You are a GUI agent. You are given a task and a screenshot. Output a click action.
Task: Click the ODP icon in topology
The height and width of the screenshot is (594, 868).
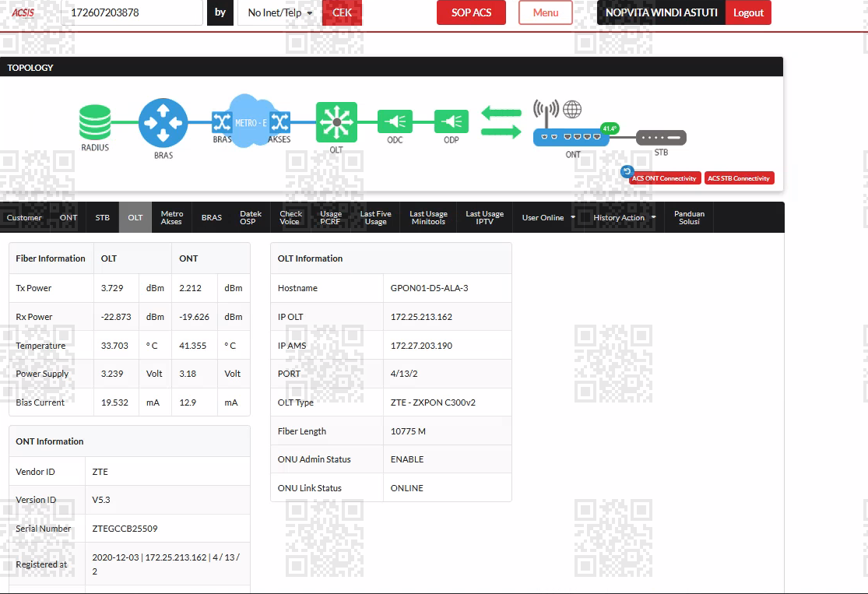pyautogui.click(x=452, y=121)
